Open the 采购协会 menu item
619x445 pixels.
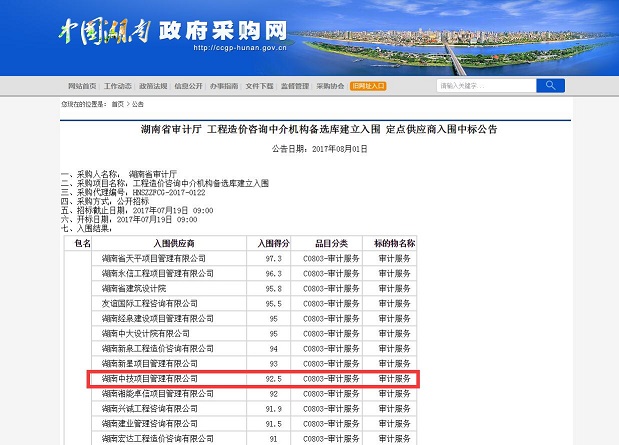330,86
